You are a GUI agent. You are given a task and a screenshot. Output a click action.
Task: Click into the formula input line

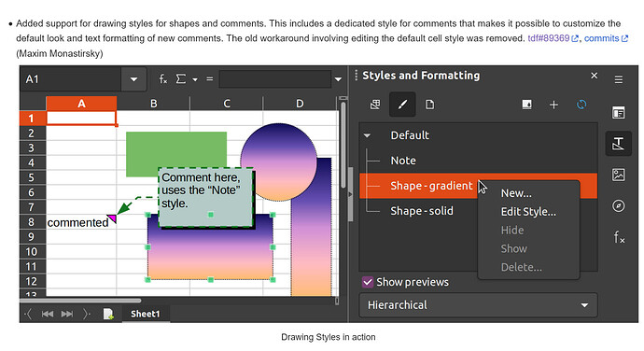tap(275, 79)
